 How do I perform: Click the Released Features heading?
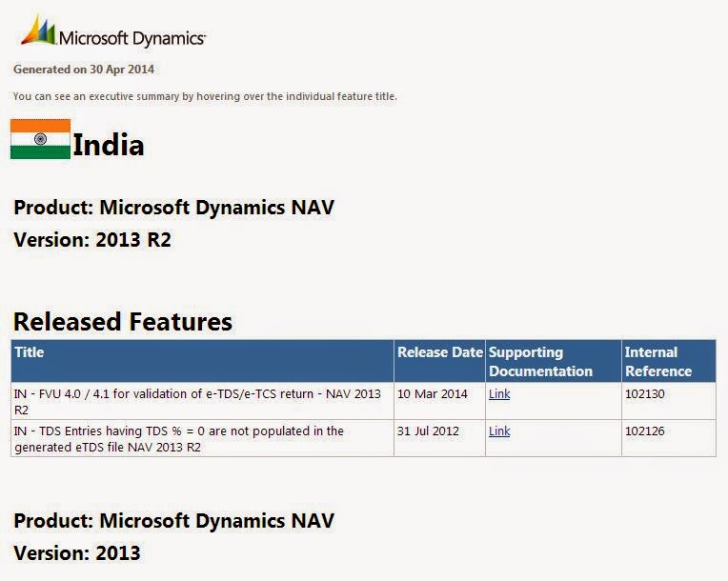pyautogui.click(x=123, y=322)
